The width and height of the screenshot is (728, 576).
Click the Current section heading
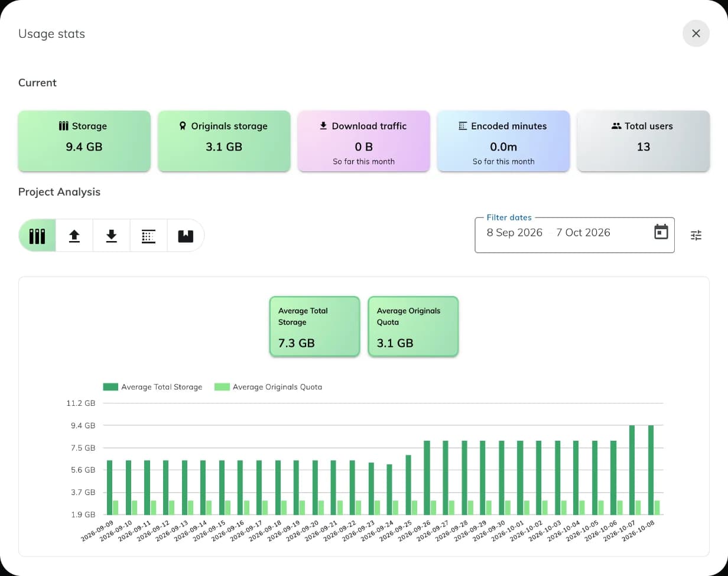point(37,83)
